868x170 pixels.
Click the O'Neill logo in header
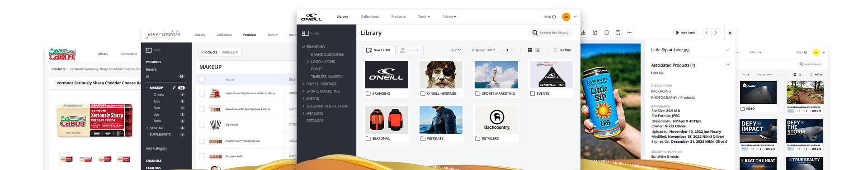(x=311, y=17)
